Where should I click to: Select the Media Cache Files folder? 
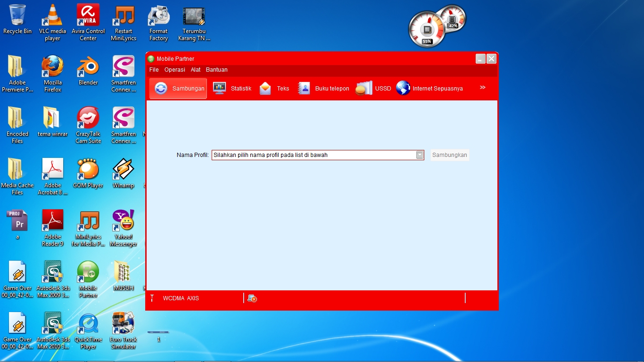pyautogui.click(x=17, y=177)
